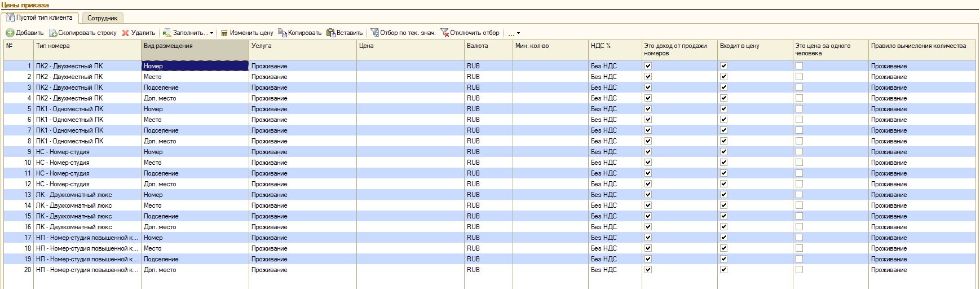Select Проживание service cell in row 12
The height and width of the screenshot is (289, 980).
(x=303, y=184)
